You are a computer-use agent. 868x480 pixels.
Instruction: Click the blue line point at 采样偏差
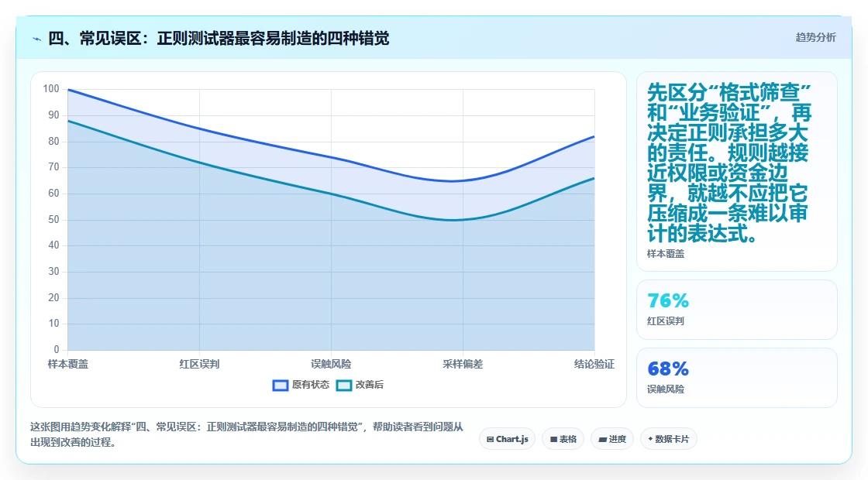pos(463,181)
